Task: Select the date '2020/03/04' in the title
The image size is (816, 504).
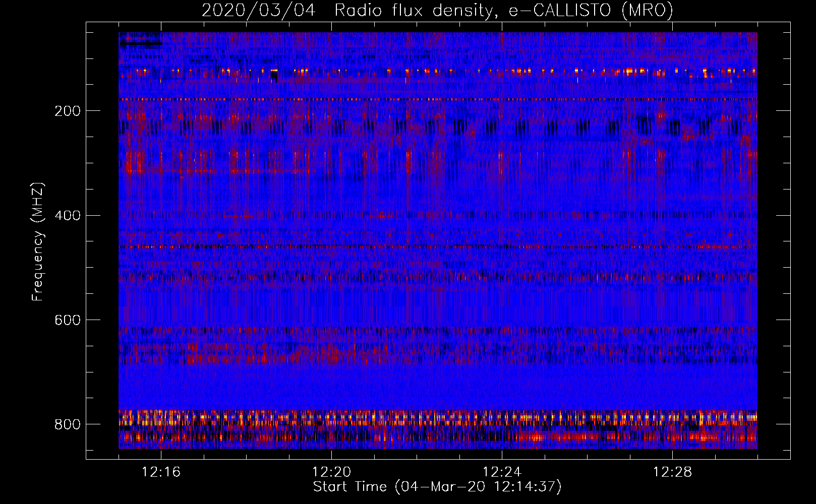Action: pyautogui.click(x=259, y=10)
